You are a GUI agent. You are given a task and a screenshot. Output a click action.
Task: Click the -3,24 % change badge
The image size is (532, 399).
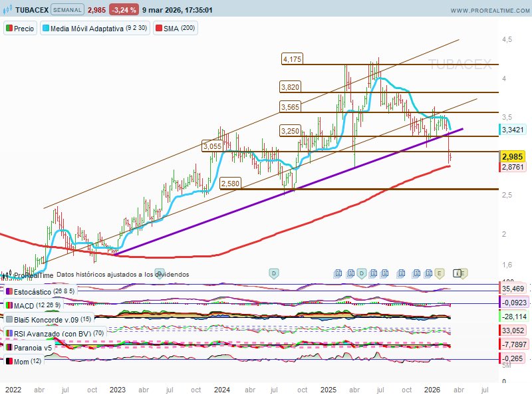[124, 10]
